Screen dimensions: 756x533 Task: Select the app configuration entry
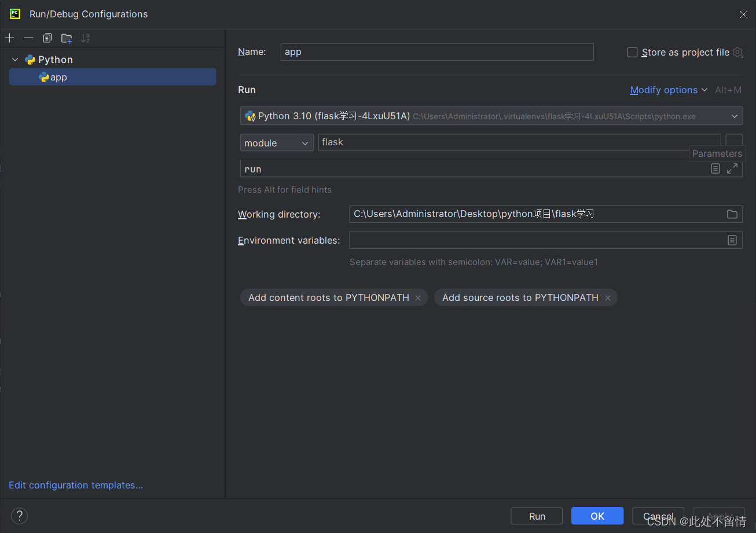(x=112, y=77)
